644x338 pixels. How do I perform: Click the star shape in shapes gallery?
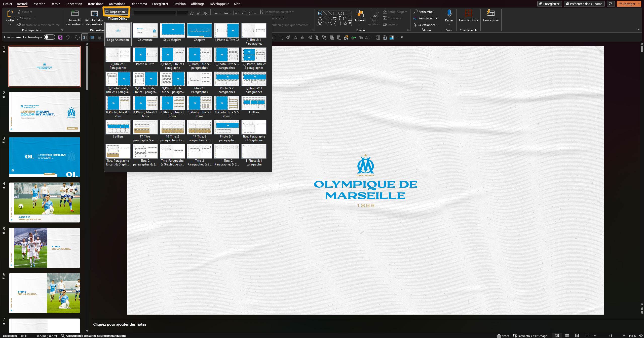pos(345,23)
